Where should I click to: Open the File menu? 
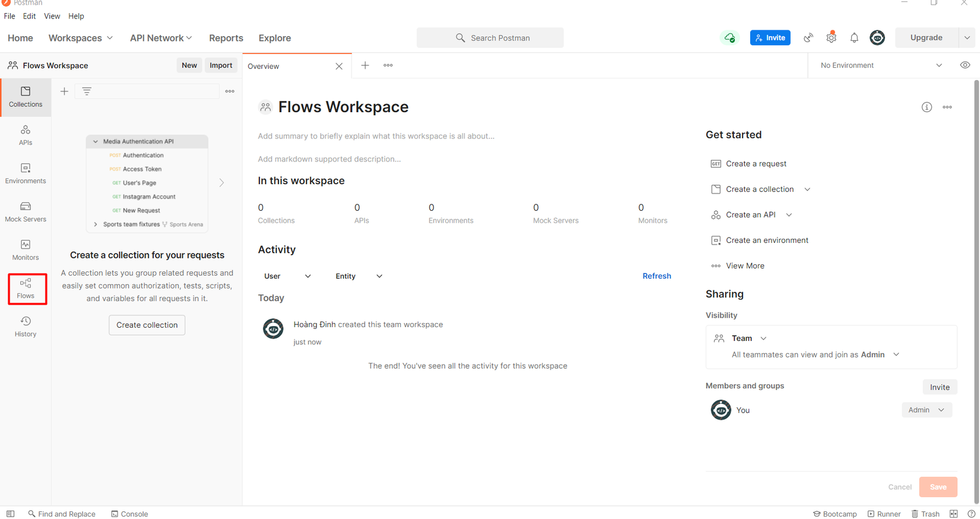pyautogui.click(x=10, y=16)
